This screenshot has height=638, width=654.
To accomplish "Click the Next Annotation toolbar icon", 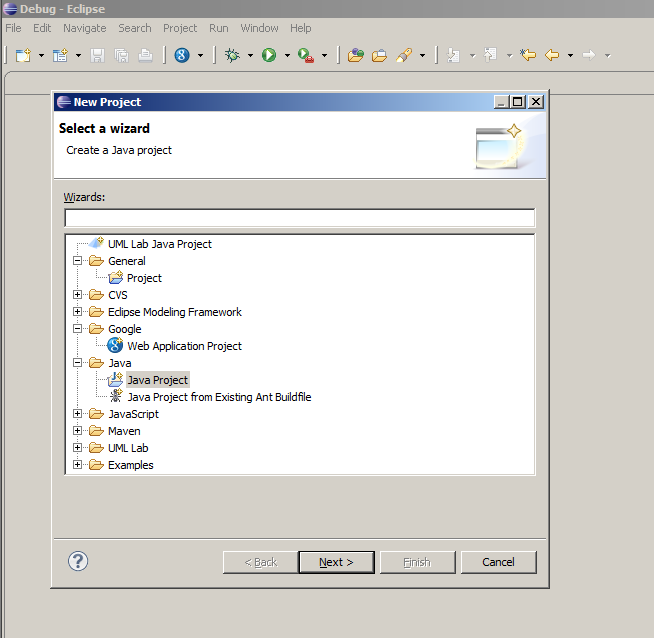I will [x=453, y=55].
